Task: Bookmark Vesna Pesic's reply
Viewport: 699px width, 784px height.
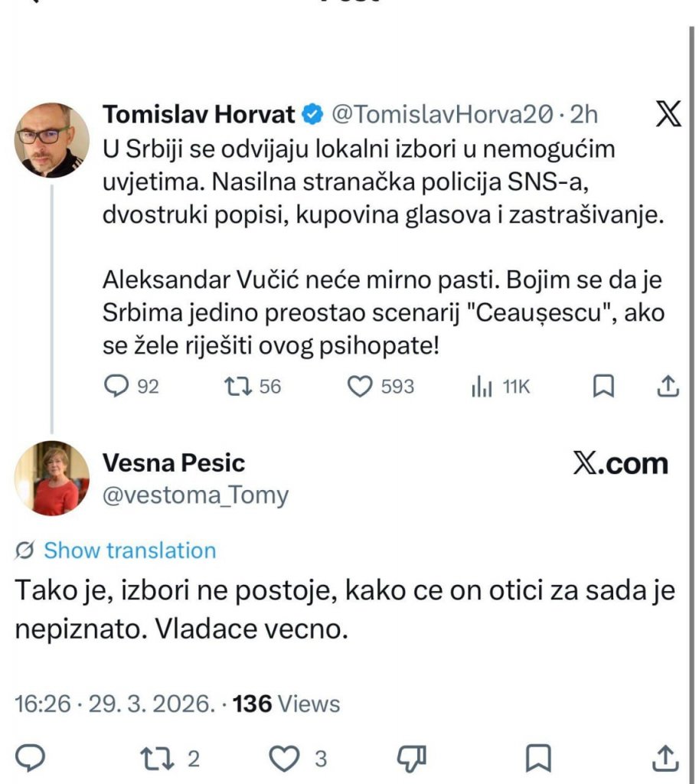Action: click(x=539, y=758)
